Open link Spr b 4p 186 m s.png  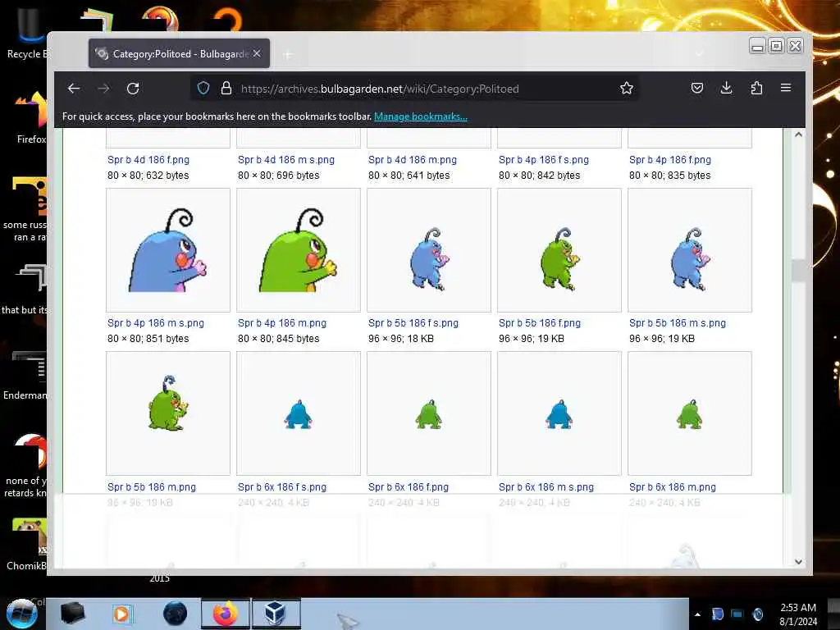(156, 323)
